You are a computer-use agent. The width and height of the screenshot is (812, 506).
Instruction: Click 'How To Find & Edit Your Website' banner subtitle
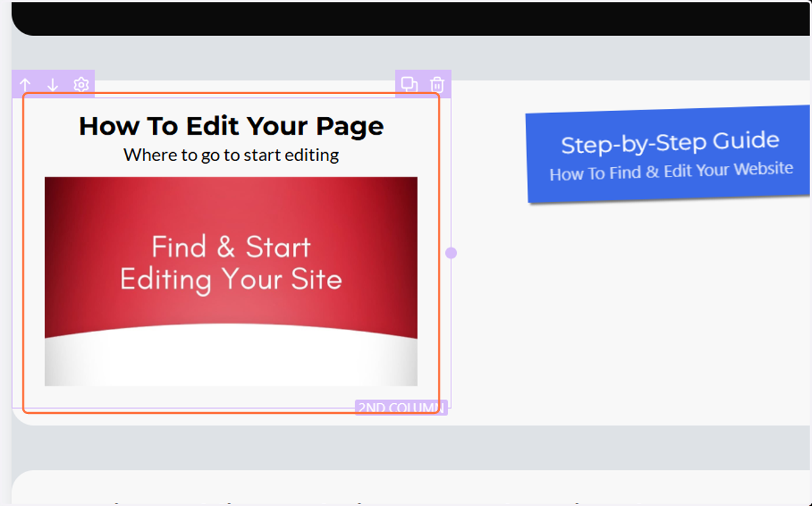[x=671, y=170]
